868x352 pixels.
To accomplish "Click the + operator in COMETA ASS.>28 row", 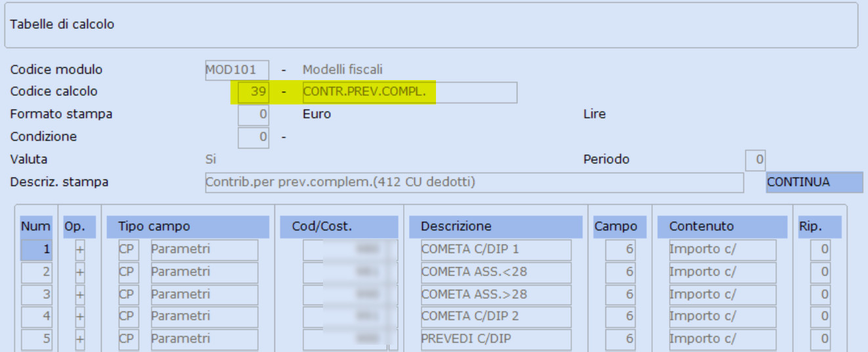I will coord(80,295).
